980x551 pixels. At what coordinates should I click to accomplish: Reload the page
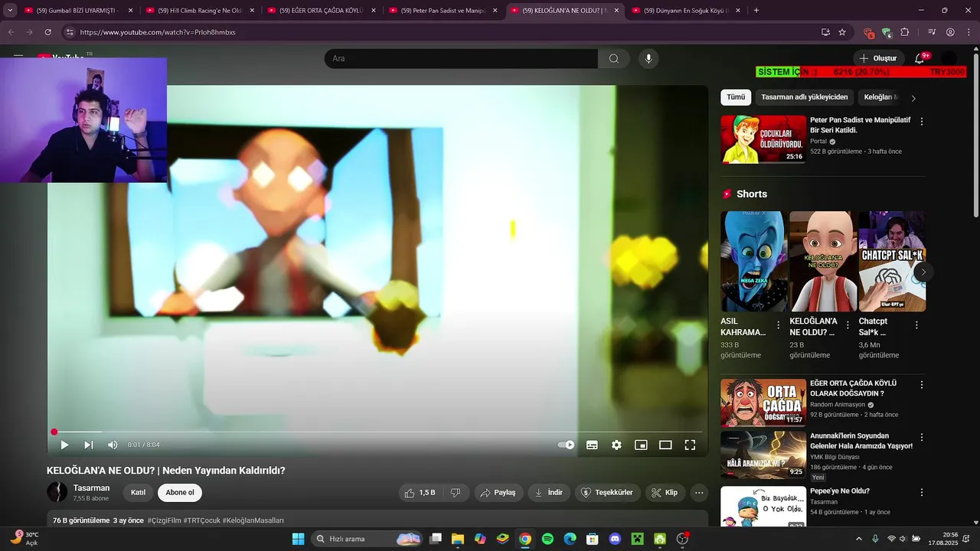48,32
